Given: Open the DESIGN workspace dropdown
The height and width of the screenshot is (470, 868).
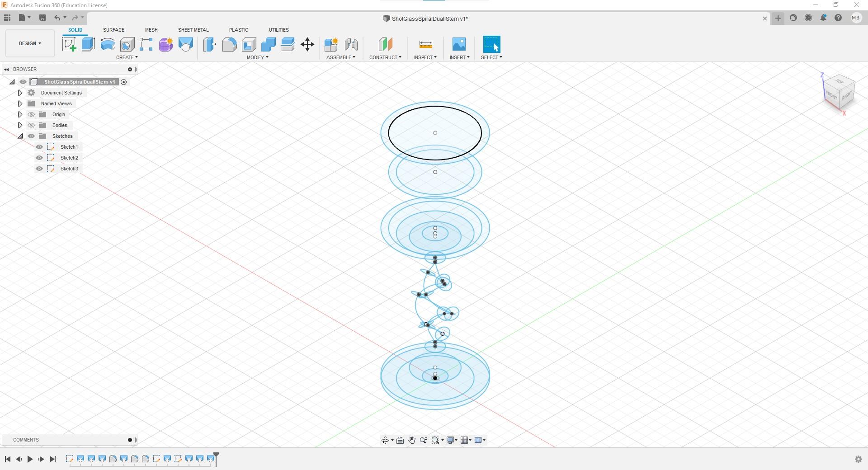Looking at the screenshot, I should point(30,43).
